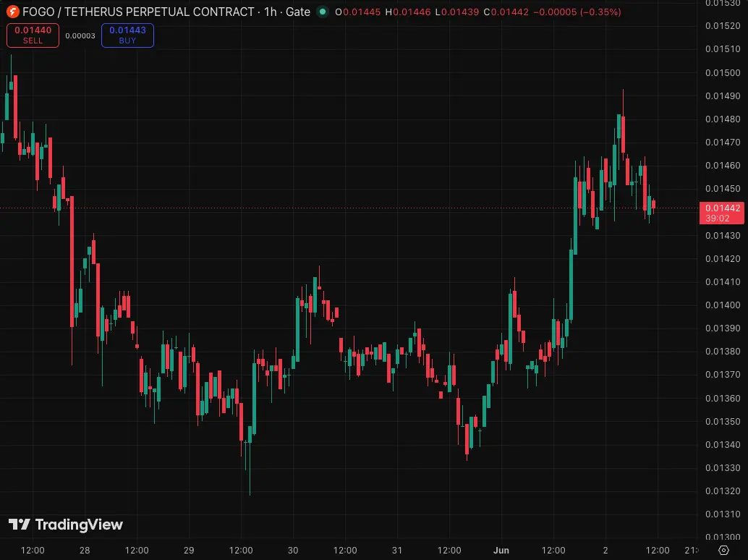Click the 28 date label on time axis
748x560 pixels.
click(x=85, y=550)
